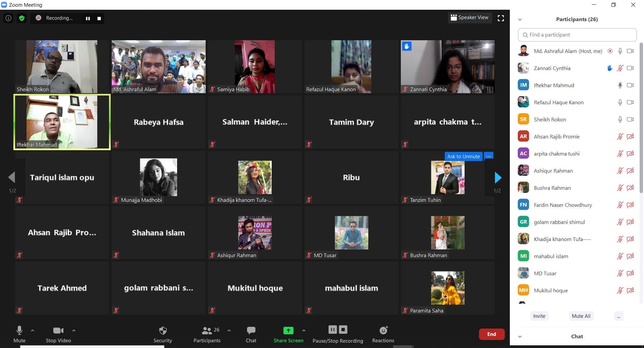Expand audio options arrow beside Mute
The height and width of the screenshot is (348, 644).
(33, 331)
